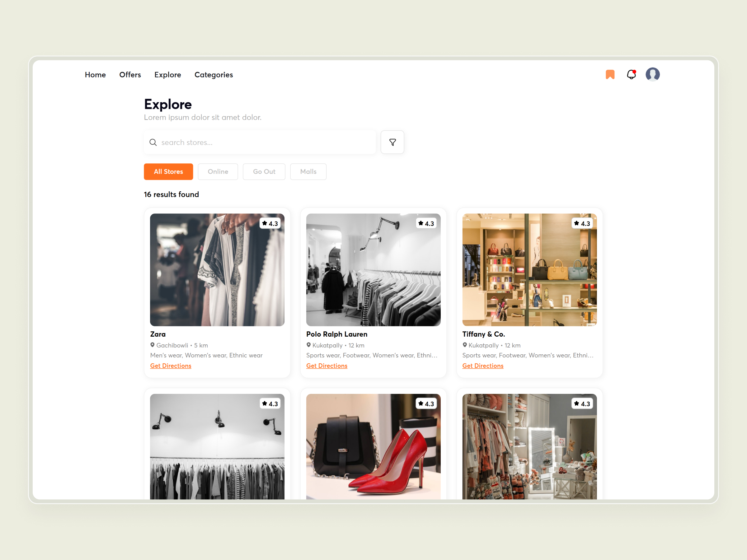Click the Zara card's 4.3 rating badge

click(270, 223)
